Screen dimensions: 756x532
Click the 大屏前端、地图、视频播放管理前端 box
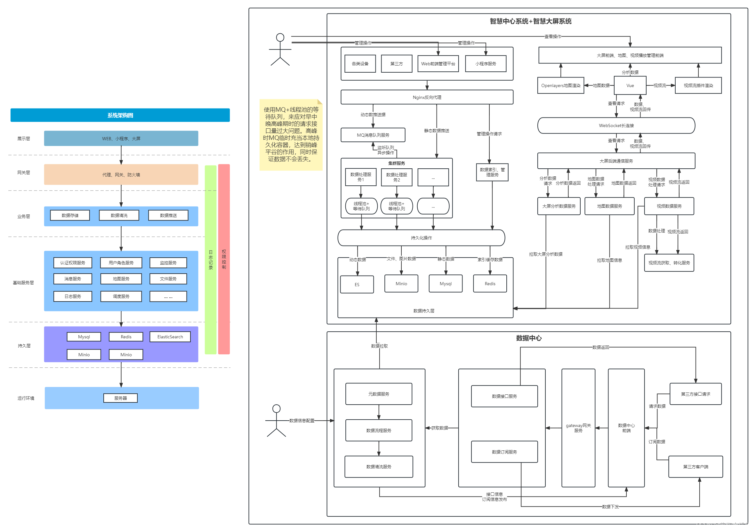[x=630, y=55]
